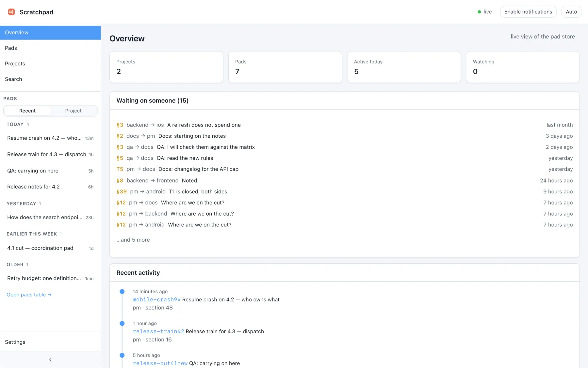
Task: Open pm → android 'Where are we on the cut?'
Action: pos(345,225)
